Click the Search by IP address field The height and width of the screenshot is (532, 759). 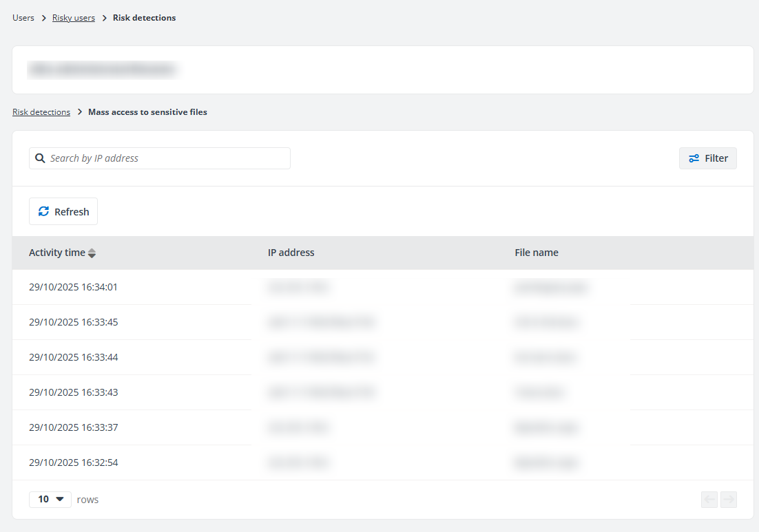point(159,158)
